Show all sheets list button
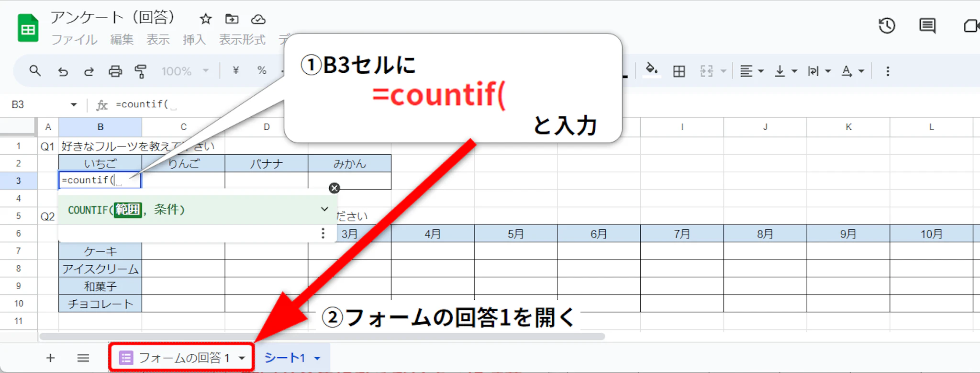980x373 pixels. (x=83, y=358)
